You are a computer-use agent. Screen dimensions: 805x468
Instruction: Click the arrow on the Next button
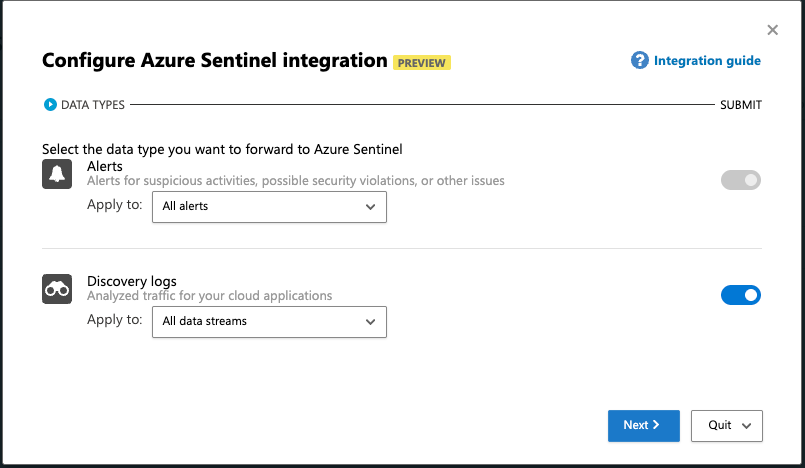[656, 425]
